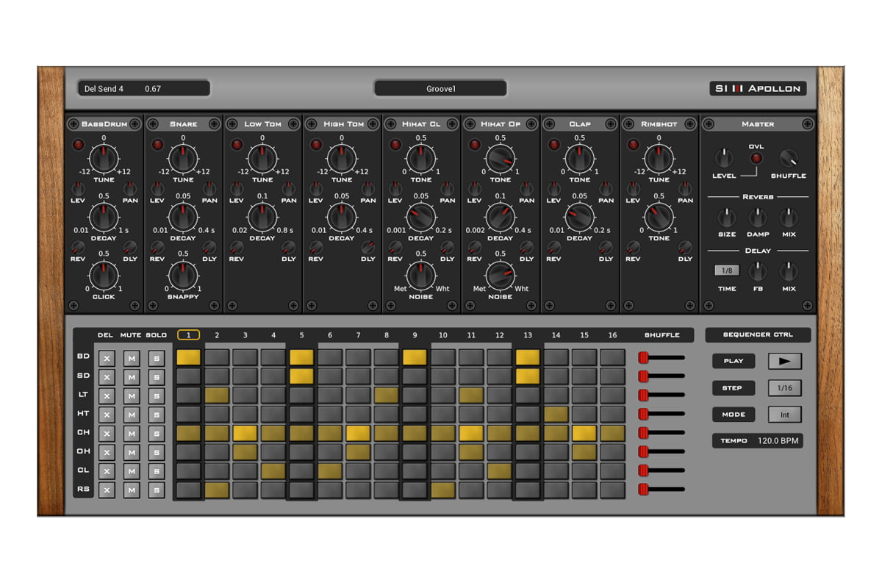Click the SI Apollon logo

(x=758, y=88)
